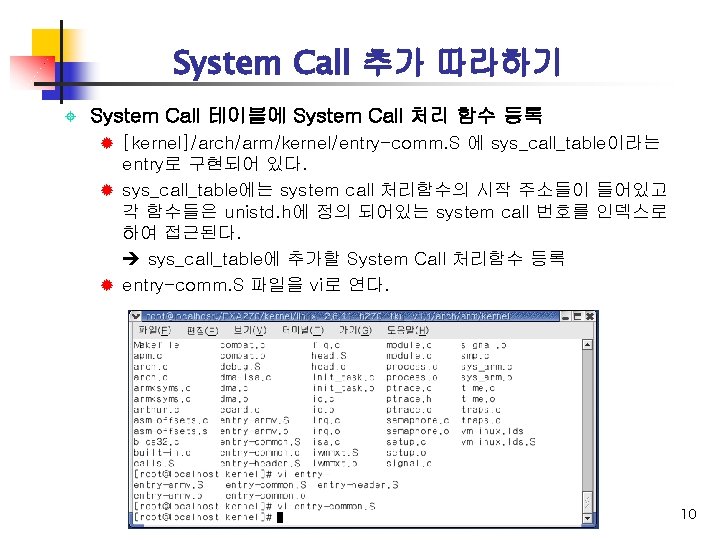Image resolution: width=720 pixels, height=540 pixels.
Task: Click the terminal title bar path
Action: (x=327, y=316)
